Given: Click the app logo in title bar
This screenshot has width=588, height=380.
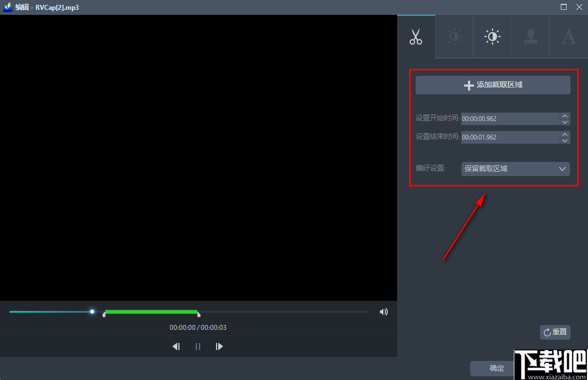Looking at the screenshot, I should 7,7.
